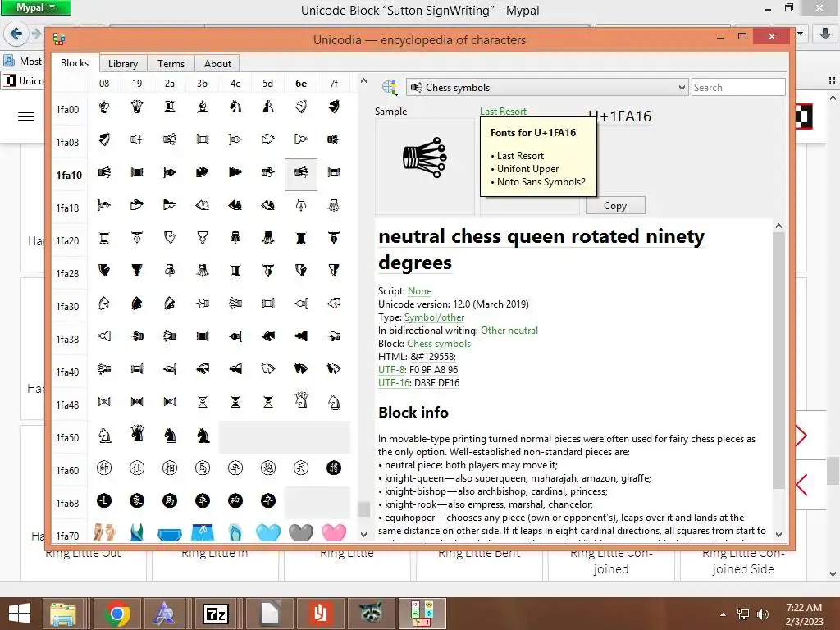Image resolution: width=840 pixels, height=630 pixels.
Task: Open the UTF-16 term link
Action: point(393,383)
